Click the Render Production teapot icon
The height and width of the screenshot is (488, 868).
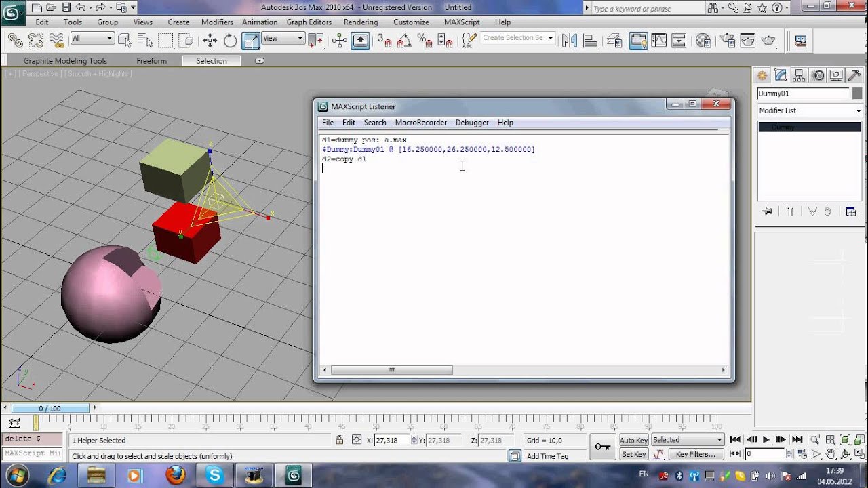tap(768, 41)
